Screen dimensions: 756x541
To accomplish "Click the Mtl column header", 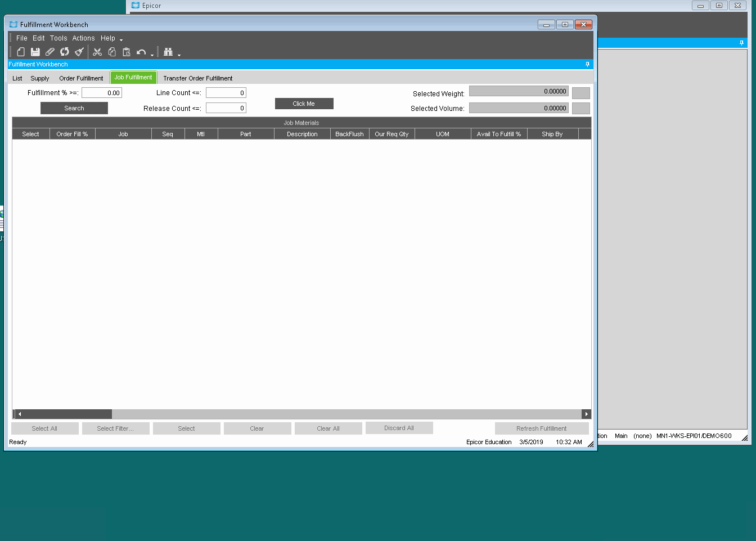I will 201,134.
